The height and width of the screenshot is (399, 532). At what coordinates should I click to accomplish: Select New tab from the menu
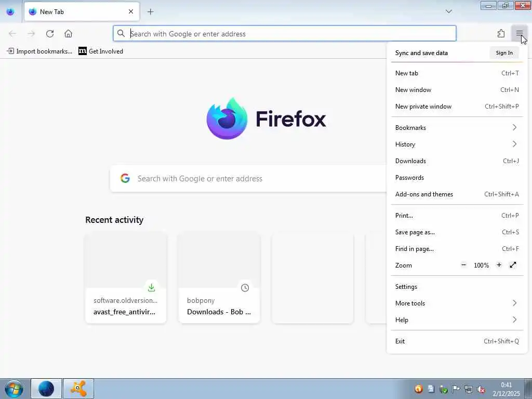pyautogui.click(x=457, y=73)
